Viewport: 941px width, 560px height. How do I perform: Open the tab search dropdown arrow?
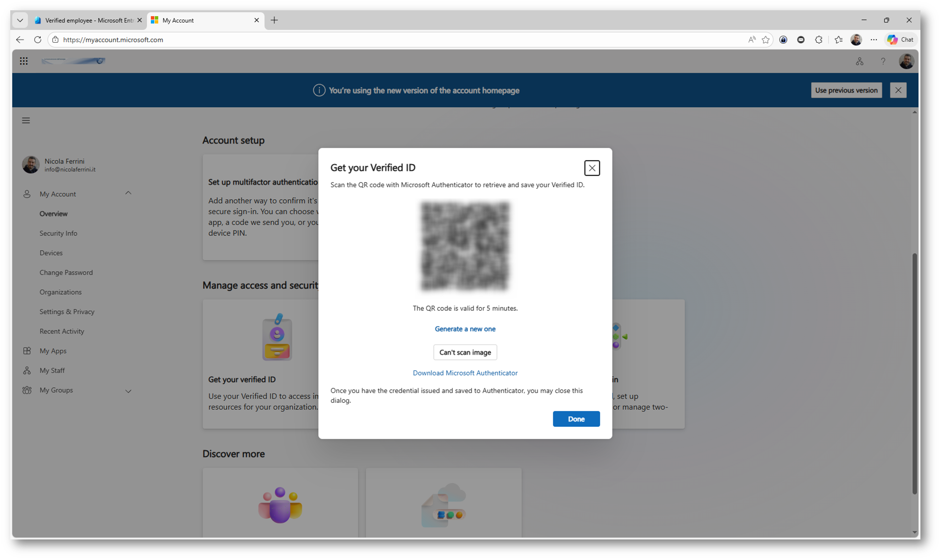click(x=20, y=20)
